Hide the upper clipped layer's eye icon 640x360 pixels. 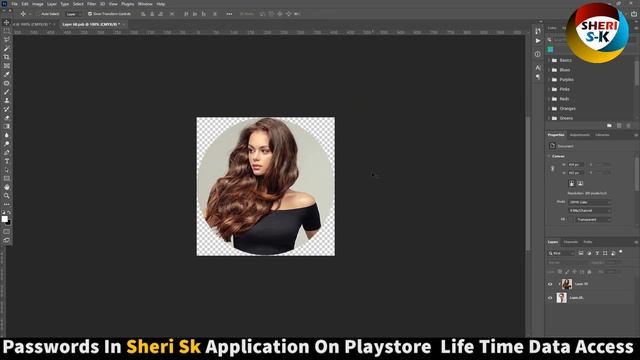pos(550,284)
